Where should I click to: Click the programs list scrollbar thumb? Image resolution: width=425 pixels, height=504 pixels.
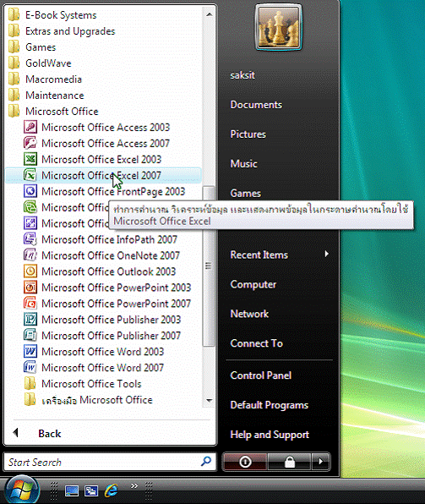pos(209,266)
